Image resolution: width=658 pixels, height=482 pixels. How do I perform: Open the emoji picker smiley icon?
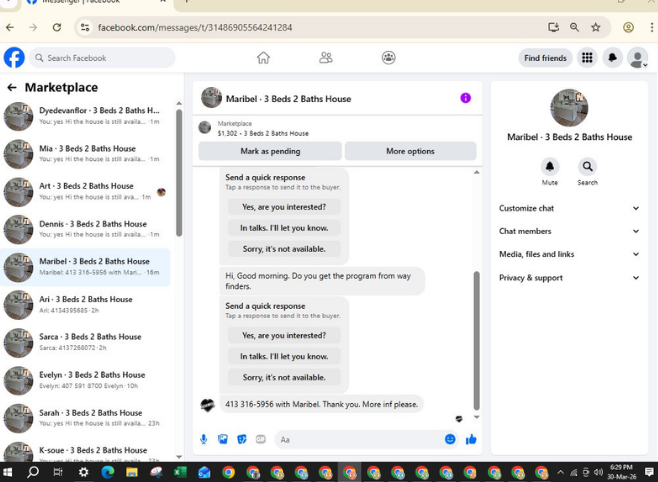pos(450,439)
